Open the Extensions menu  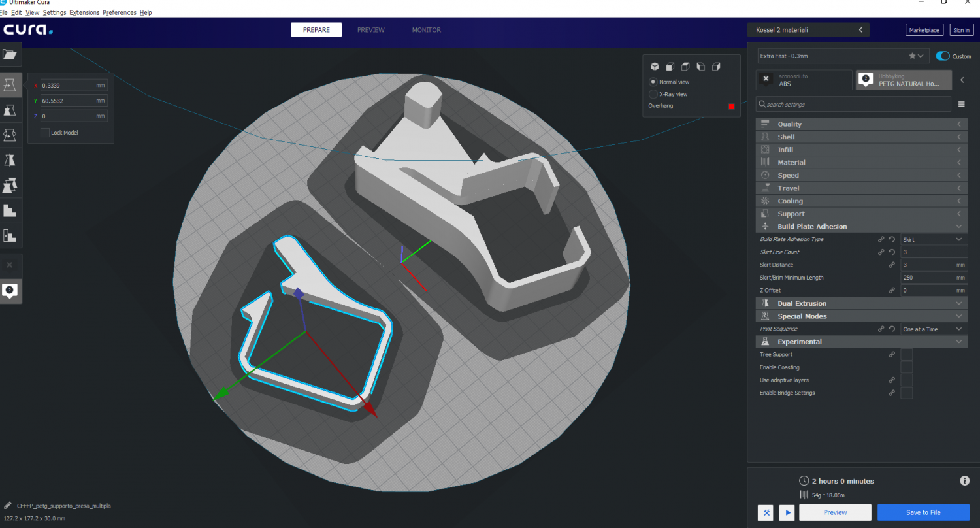pyautogui.click(x=84, y=12)
